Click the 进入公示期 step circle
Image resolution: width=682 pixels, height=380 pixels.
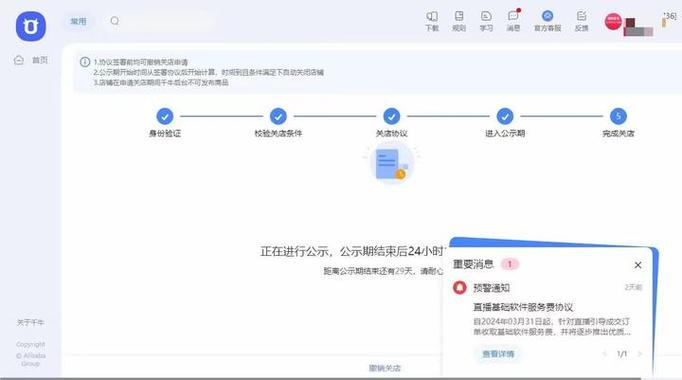505,116
